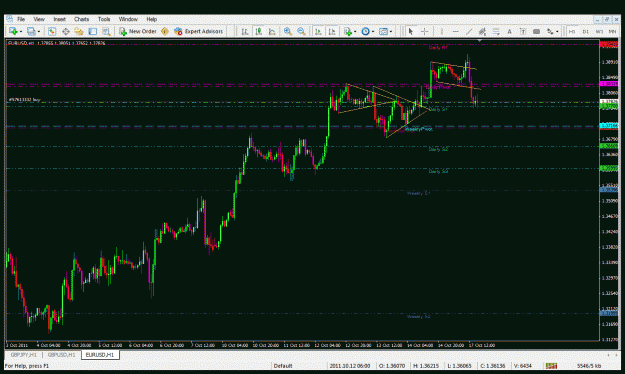The height and width of the screenshot is (374, 625).
Task: Open the Charts menu
Action: [x=81, y=19]
